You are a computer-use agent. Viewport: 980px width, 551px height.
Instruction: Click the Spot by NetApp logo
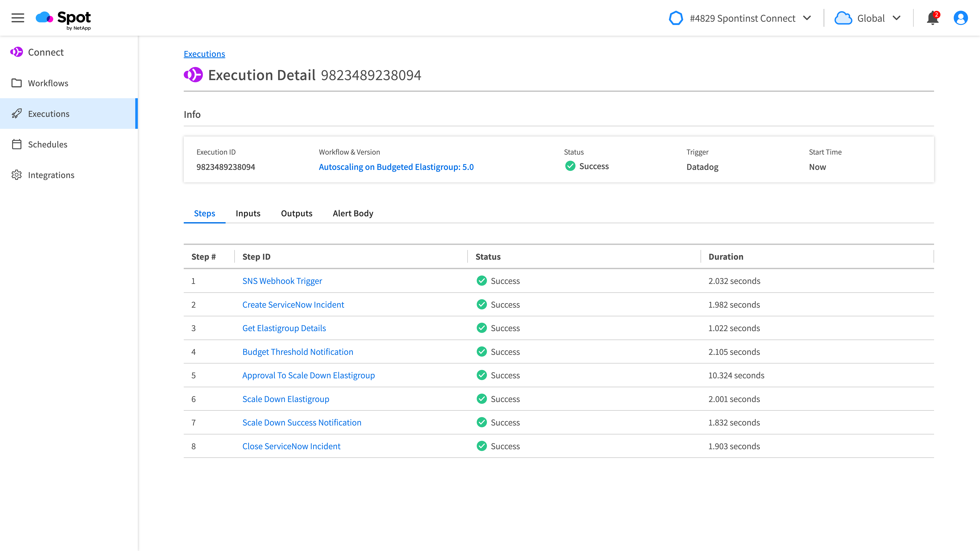(63, 21)
